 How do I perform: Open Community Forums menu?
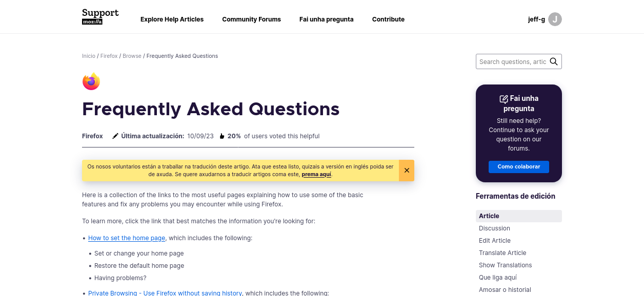pos(252,19)
